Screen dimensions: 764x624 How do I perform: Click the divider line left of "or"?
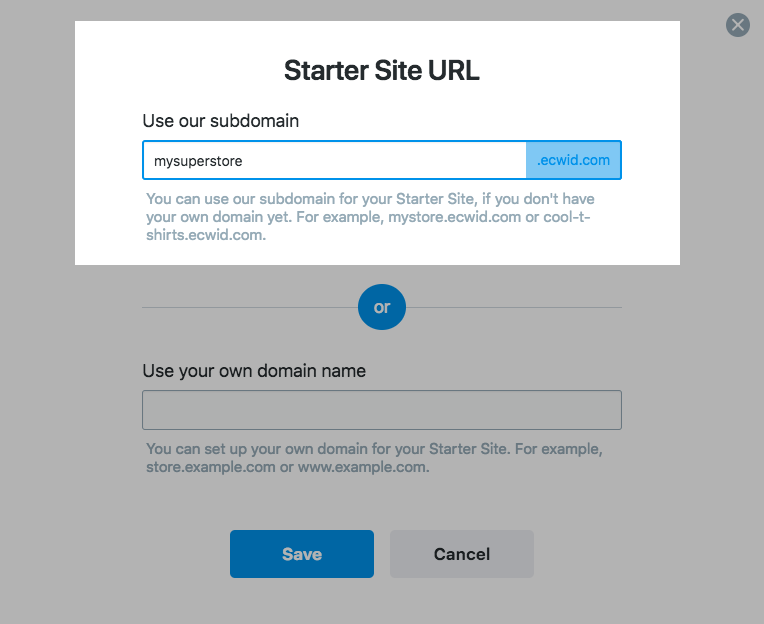click(250, 307)
